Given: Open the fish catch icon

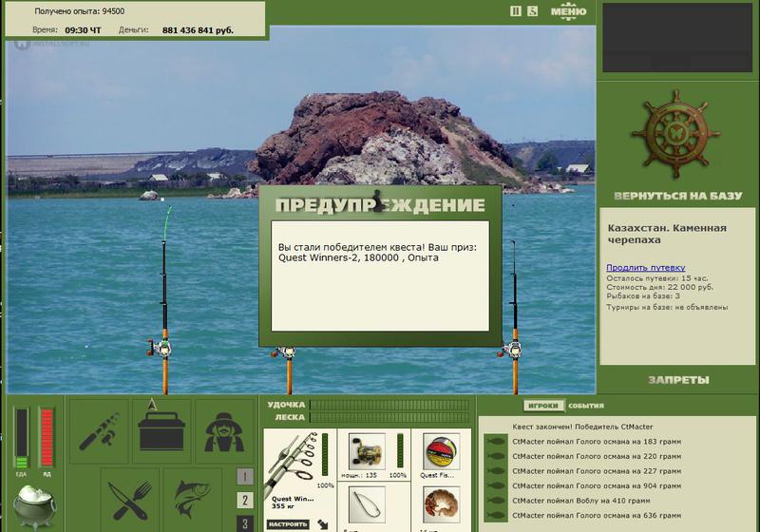Looking at the screenshot, I should tap(193, 500).
